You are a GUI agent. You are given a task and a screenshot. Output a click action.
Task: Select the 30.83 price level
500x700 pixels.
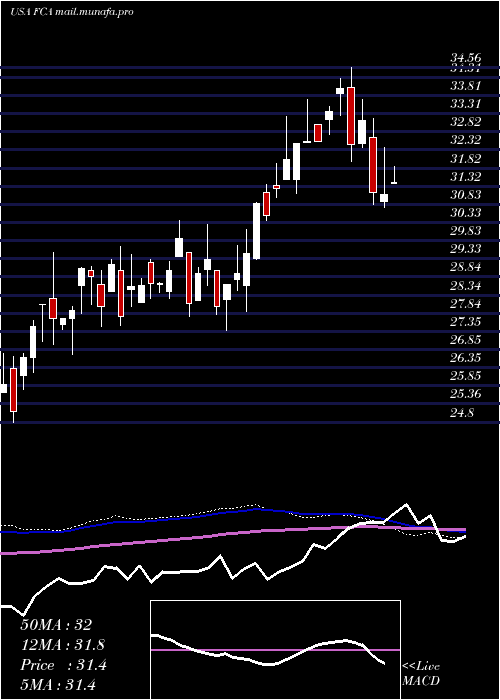point(466,195)
